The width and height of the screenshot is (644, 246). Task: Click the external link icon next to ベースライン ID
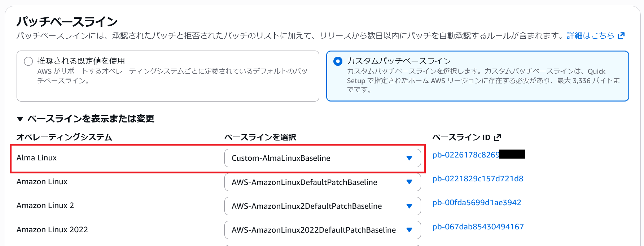pyautogui.click(x=498, y=137)
